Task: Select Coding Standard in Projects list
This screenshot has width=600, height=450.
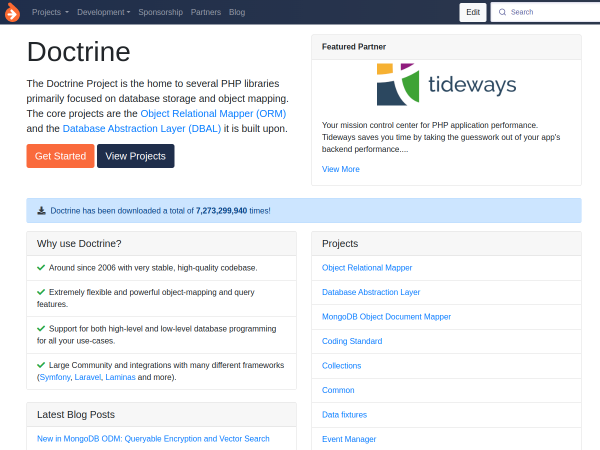Action: pos(351,341)
